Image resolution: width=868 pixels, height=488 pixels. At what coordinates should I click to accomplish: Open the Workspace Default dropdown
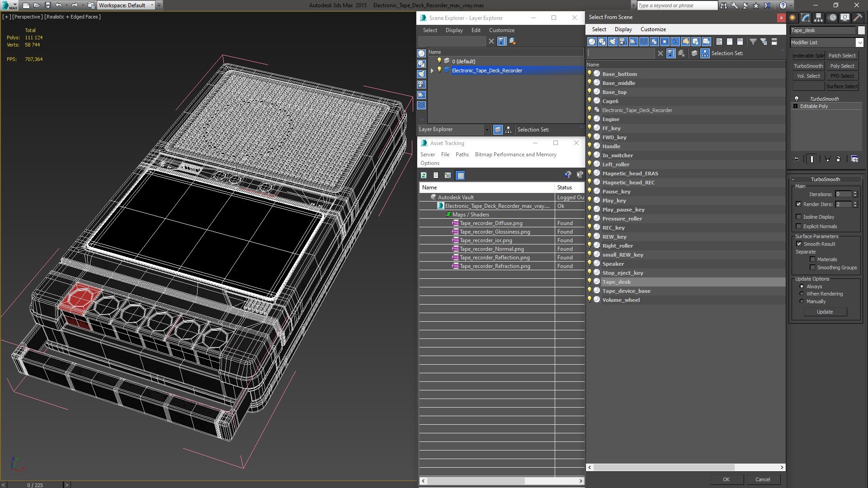(152, 5)
